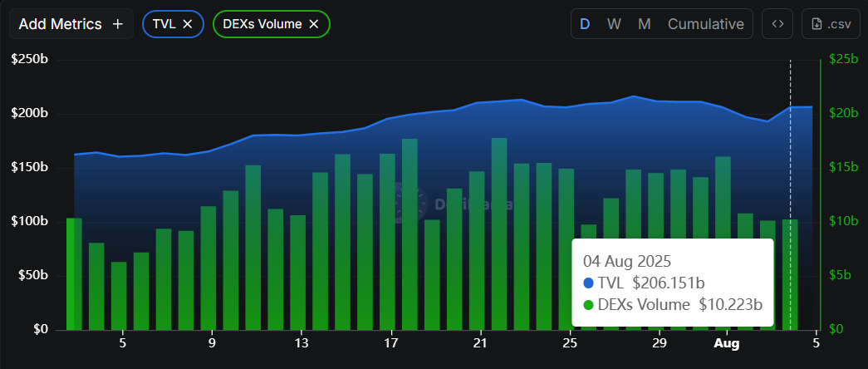868x369 pixels.
Task: Remove the TVL metric chip
Action: point(188,24)
